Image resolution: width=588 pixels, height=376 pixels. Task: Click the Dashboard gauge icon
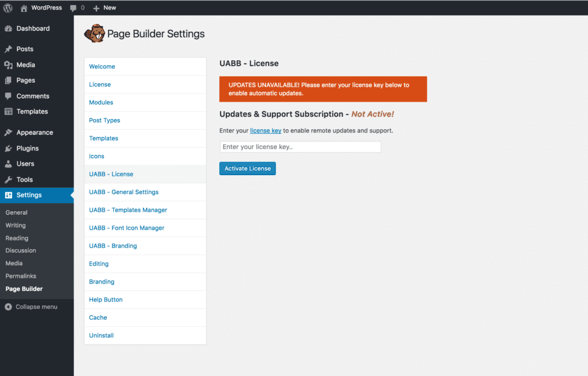click(8, 29)
